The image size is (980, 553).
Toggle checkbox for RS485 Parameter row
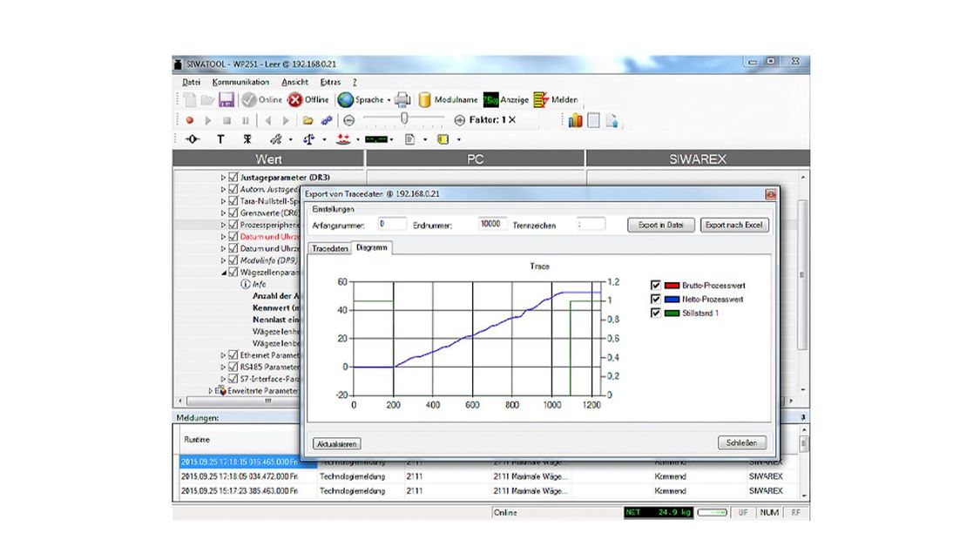click(x=233, y=367)
